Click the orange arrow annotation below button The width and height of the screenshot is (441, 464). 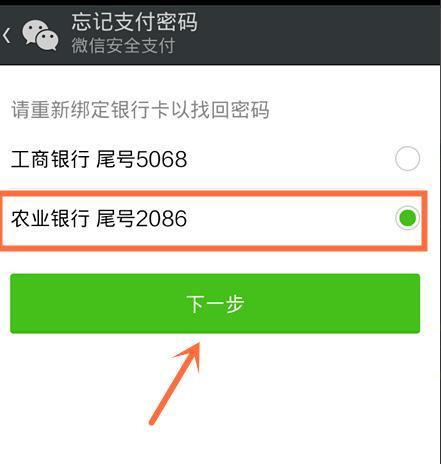175,383
